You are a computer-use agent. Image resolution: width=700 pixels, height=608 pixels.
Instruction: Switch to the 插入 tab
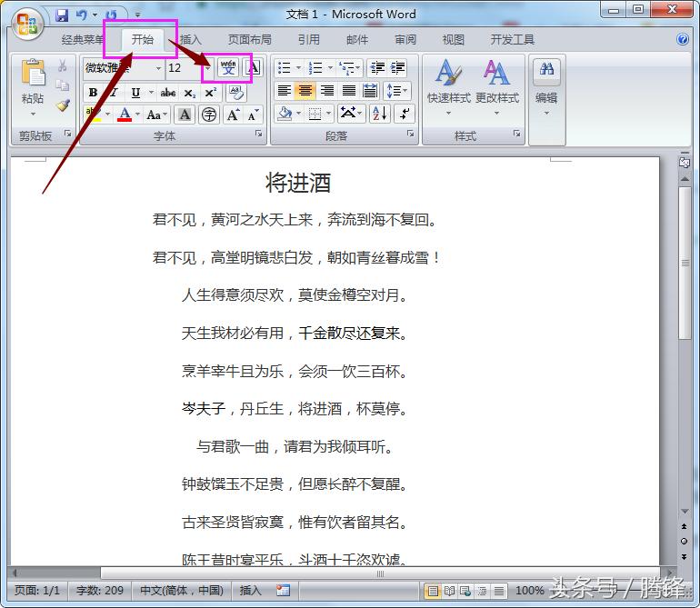(x=191, y=39)
